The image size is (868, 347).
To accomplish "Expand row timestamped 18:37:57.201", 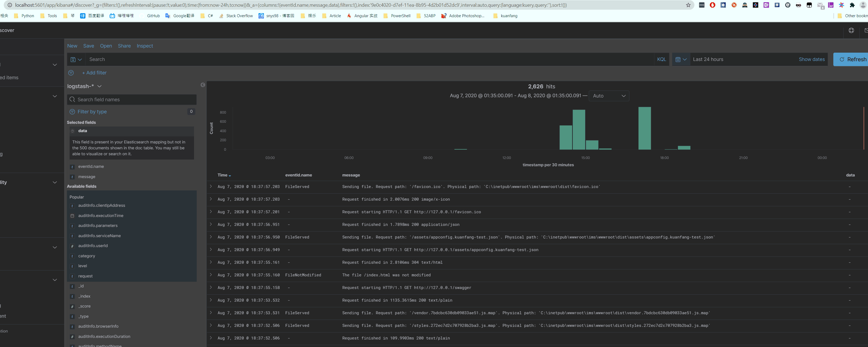I will (211, 212).
